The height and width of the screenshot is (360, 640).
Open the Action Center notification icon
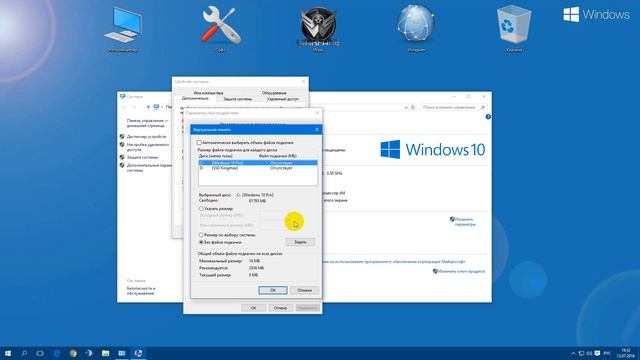click(597, 353)
